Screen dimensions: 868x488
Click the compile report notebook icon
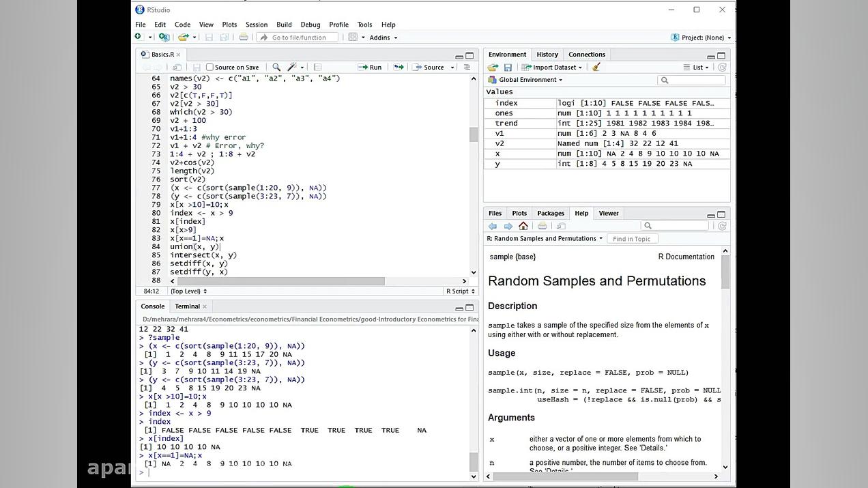pos(317,67)
